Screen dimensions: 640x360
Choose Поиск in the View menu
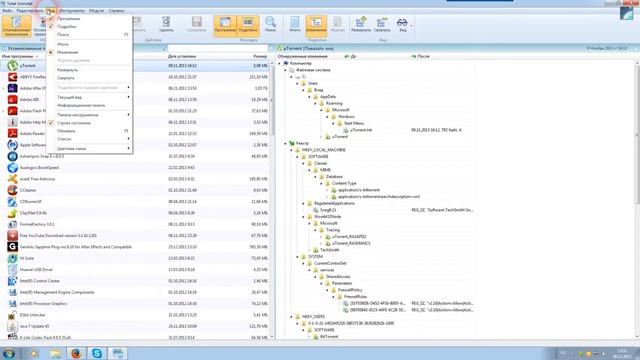pos(90,35)
